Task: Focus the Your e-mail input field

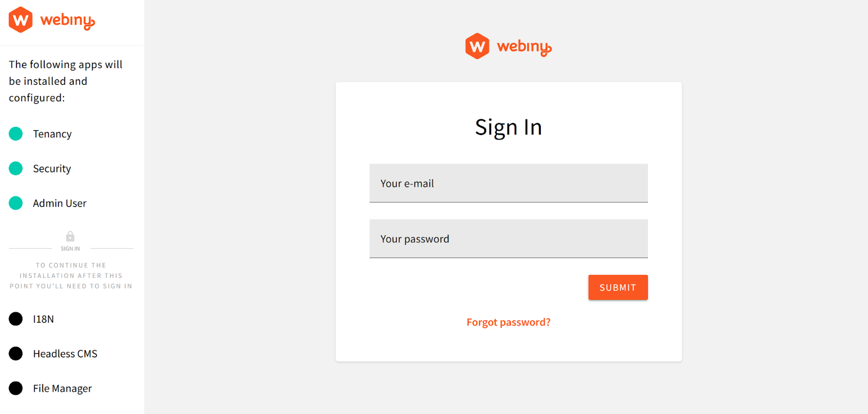Action: (x=508, y=184)
